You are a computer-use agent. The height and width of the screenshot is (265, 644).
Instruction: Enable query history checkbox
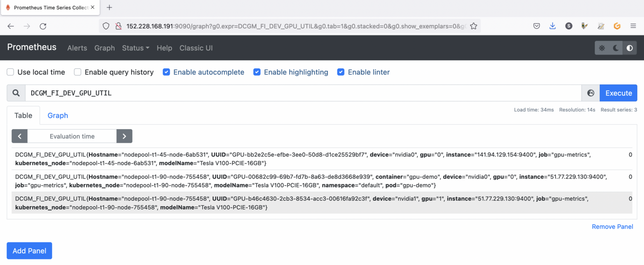[x=78, y=72]
